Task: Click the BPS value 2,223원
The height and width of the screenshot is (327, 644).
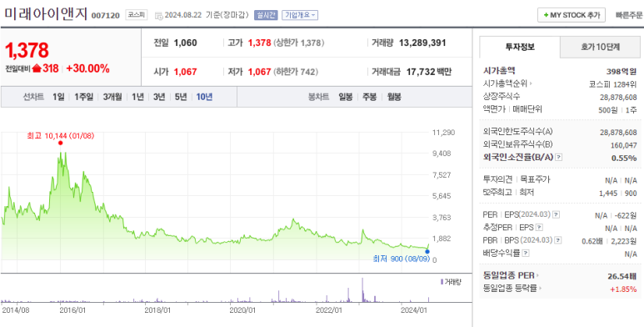Action: pyautogui.click(x=624, y=240)
